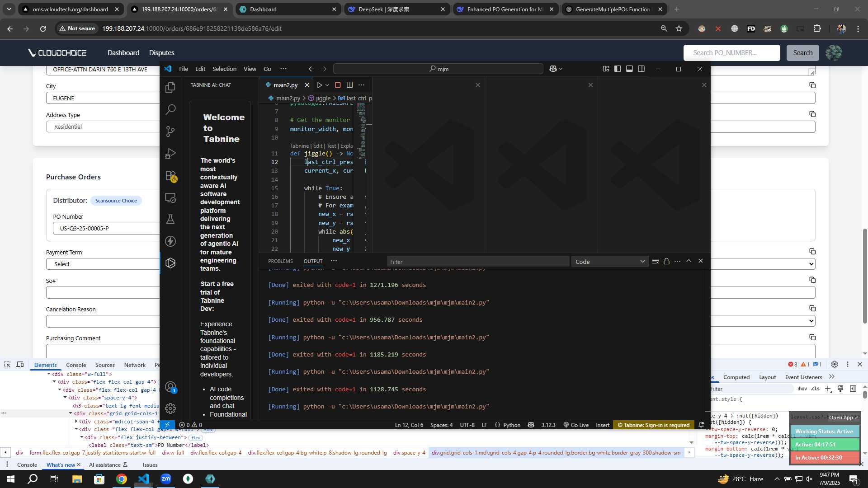Run the Python file with play button

click(x=319, y=85)
